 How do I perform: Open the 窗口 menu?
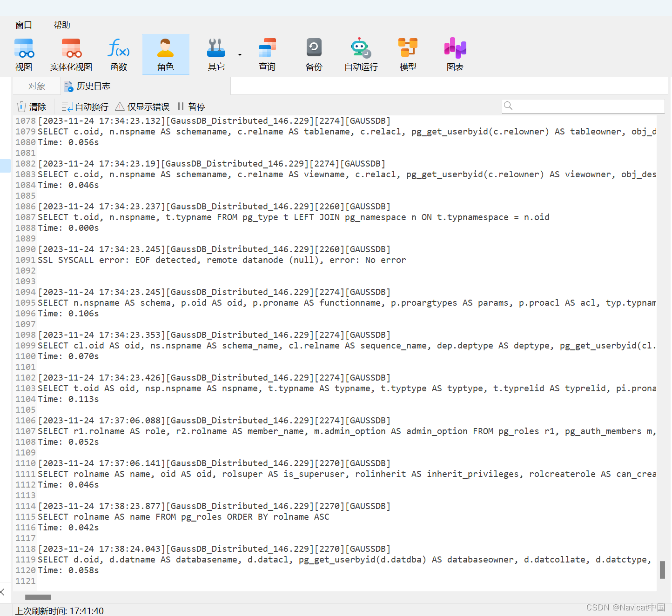pos(24,25)
